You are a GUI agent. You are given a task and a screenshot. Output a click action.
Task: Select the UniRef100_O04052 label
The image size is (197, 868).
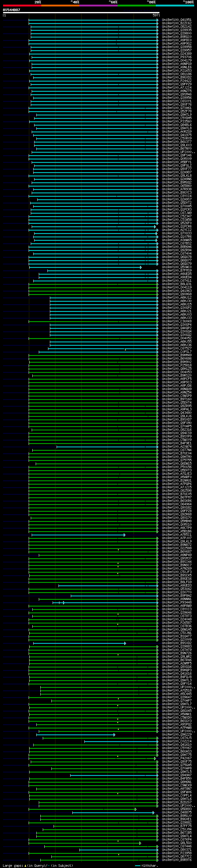point(176,338)
